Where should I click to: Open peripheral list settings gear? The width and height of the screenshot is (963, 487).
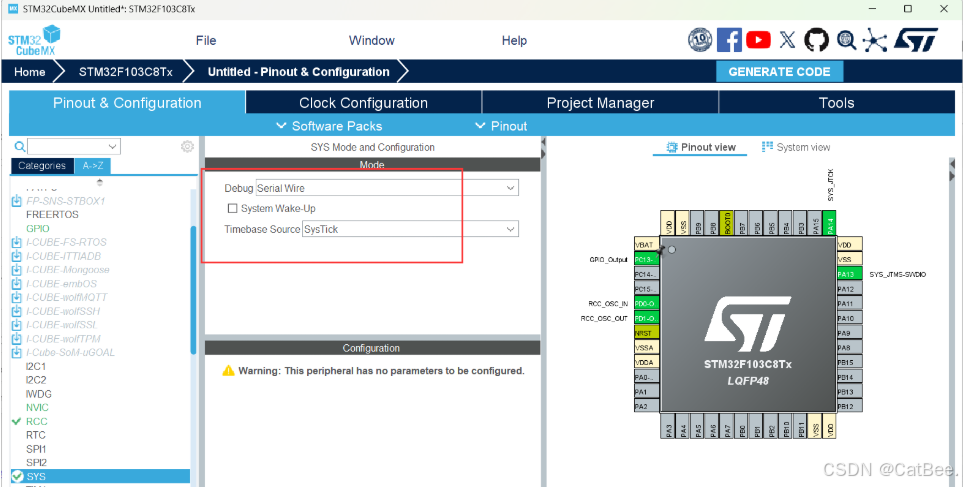(187, 146)
